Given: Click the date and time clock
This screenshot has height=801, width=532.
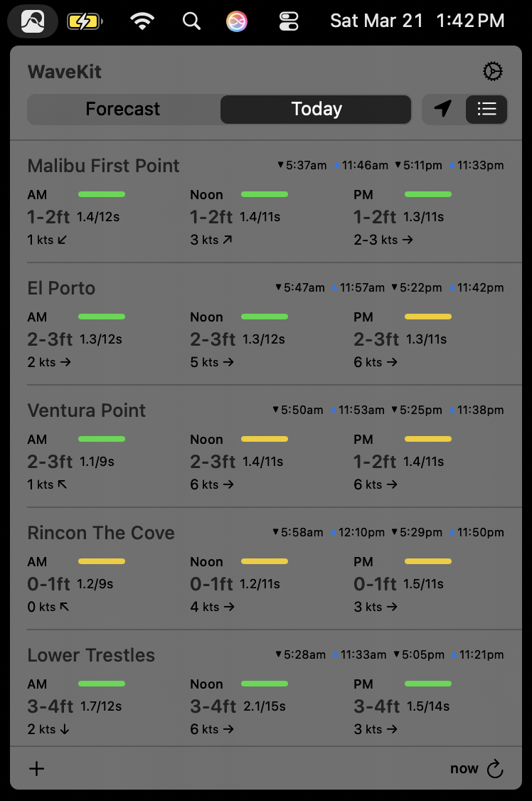Looking at the screenshot, I should click(417, 21).
